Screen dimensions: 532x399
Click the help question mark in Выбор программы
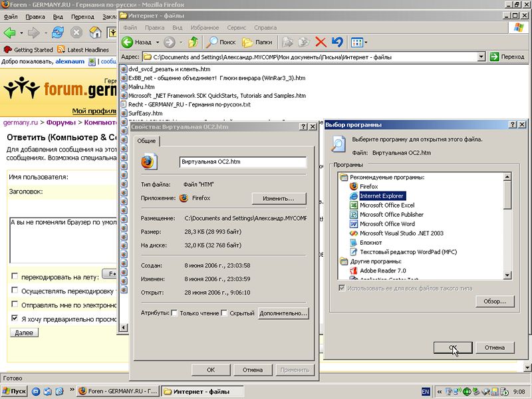coord(513,124)
